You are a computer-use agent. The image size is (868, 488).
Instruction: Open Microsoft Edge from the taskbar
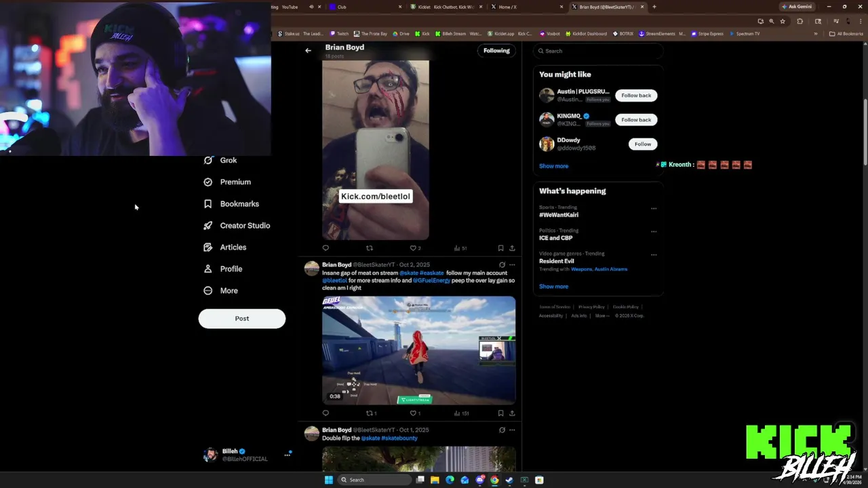[450, 480]
